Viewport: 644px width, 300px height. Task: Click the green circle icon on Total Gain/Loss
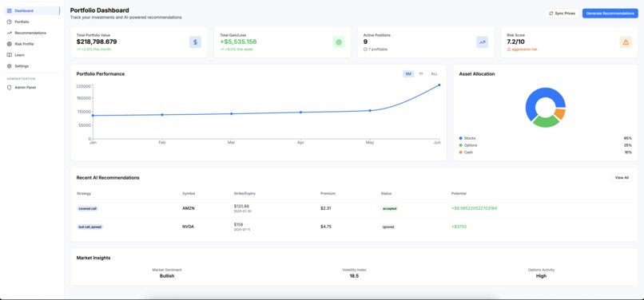click(339, 42)
